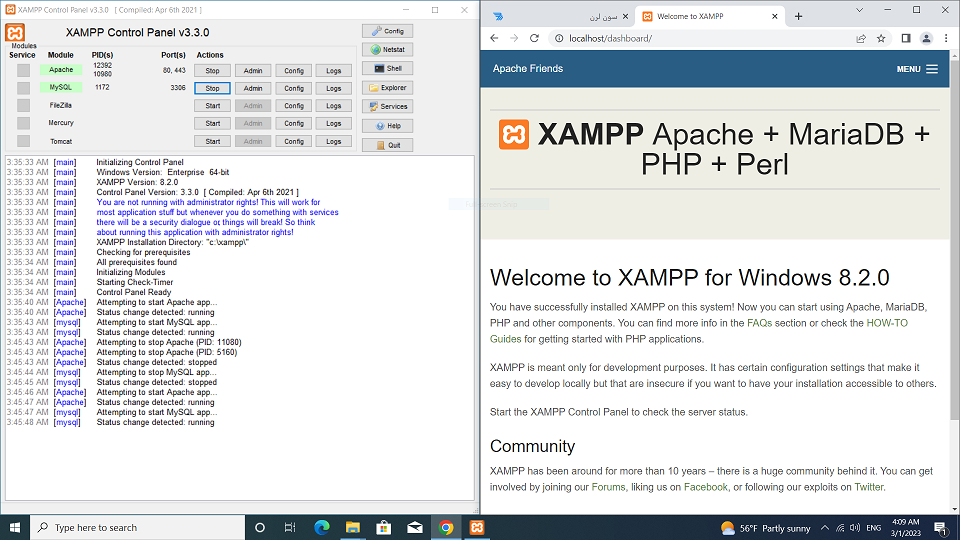Viewport: 960px width, 540px height.
Task: Open Services from XAMPP panel
Action: (387, 107)
